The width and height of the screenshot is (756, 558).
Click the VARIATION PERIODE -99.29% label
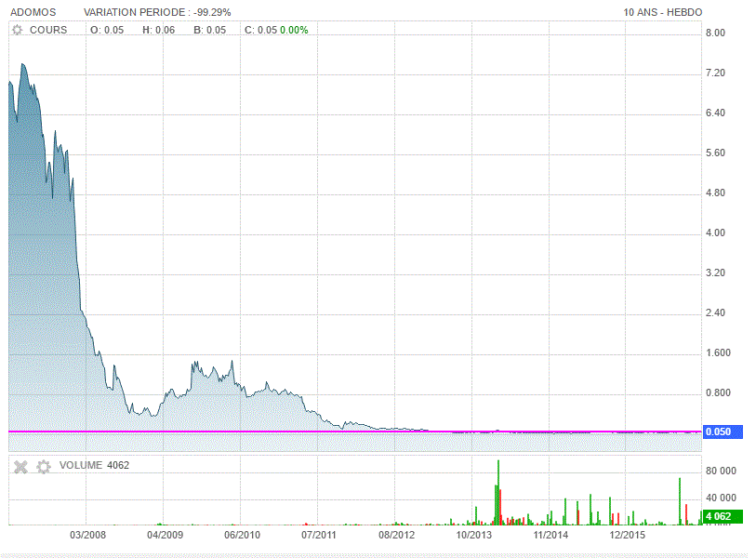coord(157,12)
